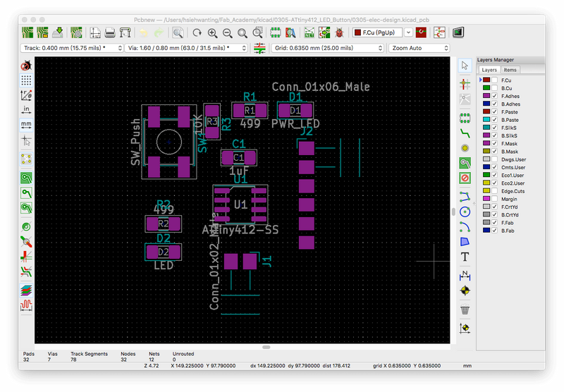The image size is (564, 392).
Task: Enable the Dwgs.User layer checkbox
Action: click(x=495, y=159)
